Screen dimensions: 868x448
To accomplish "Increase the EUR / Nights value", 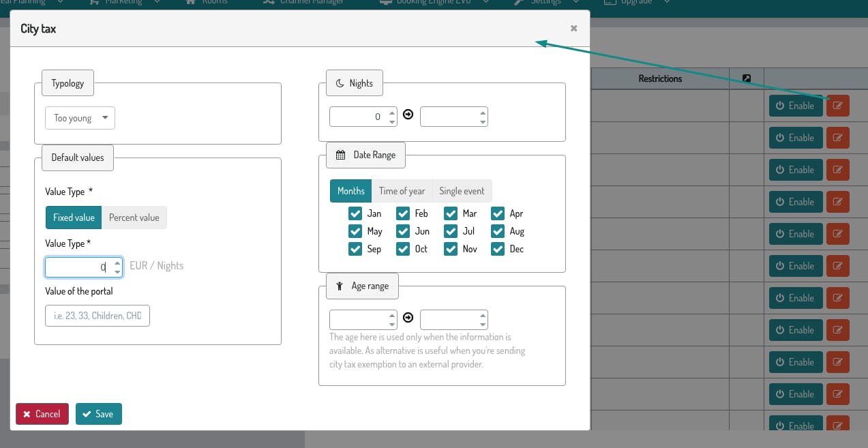I will (118, 263).
